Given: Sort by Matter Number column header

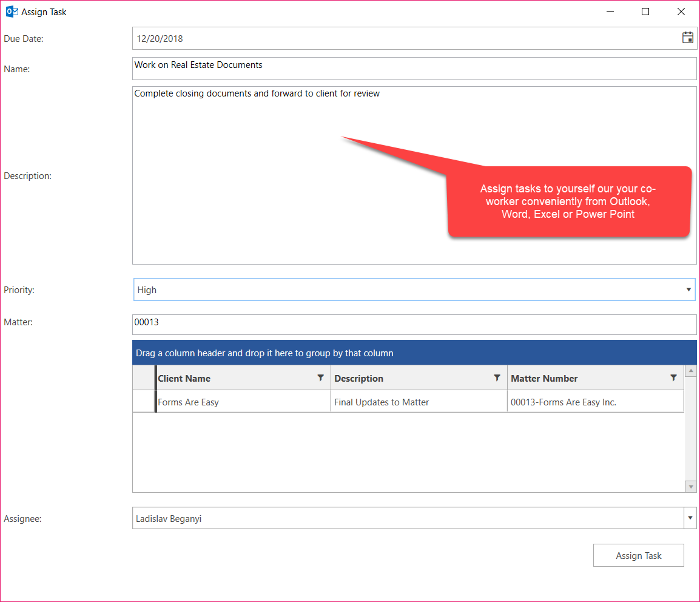Looking at the screenshot, I should [x=582, y=378].
